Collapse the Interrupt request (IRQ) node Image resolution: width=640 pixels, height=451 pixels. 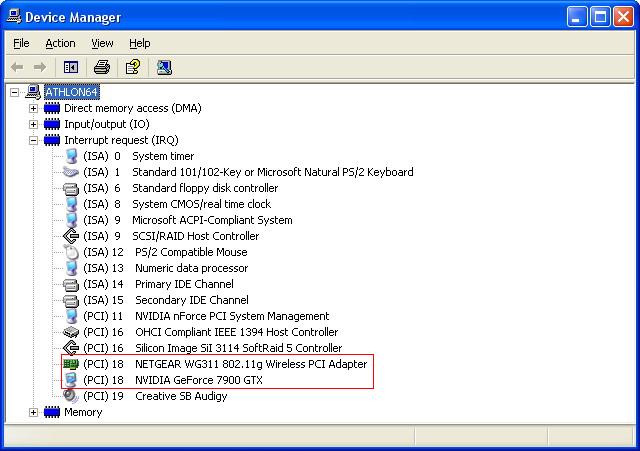pos(33,140)
